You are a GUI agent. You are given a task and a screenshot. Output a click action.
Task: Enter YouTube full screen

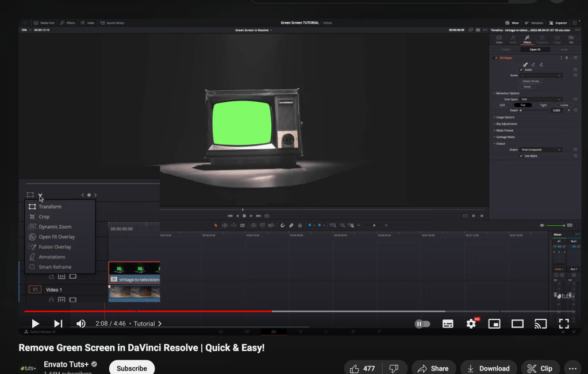point(564,323)
